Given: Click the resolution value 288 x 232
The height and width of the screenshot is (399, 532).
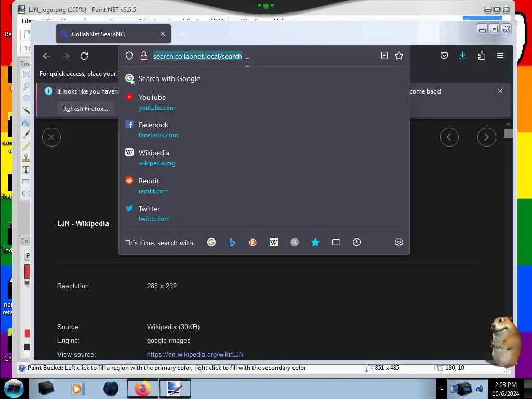Looking at the screenshot, I should point(162,286).
